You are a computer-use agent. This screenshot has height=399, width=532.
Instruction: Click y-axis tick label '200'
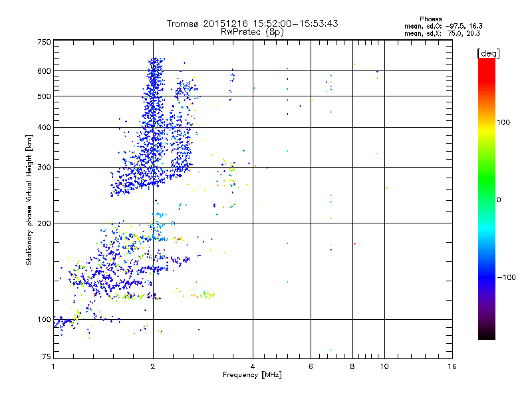(x=45, y=223)
